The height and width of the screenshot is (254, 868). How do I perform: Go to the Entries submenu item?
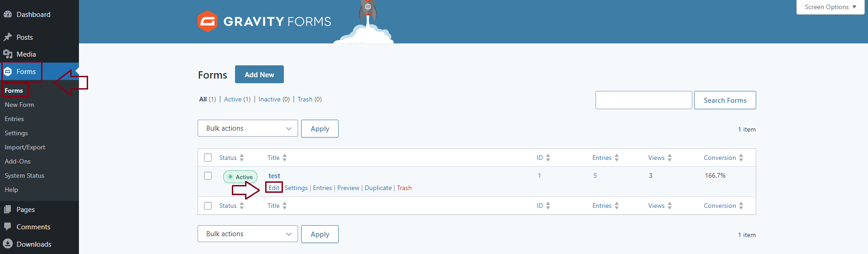pyautogui.click(x=14, y=119)
